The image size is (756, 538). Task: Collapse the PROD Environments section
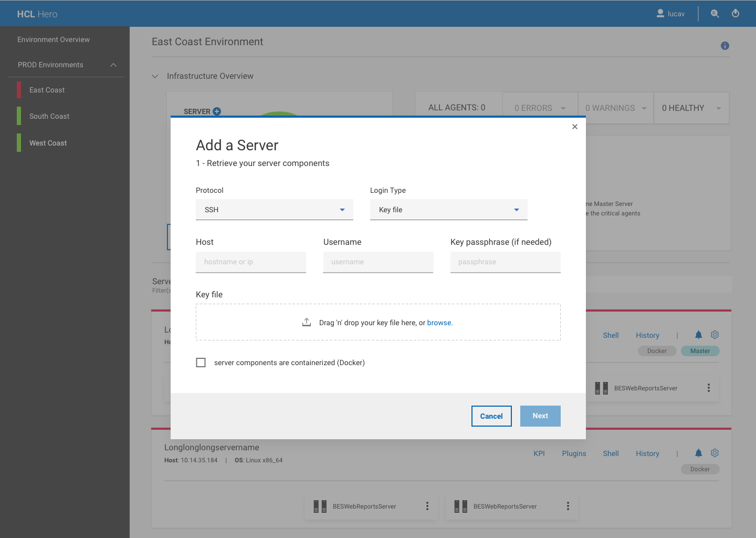pyautogui.click(x=113, y=65)
